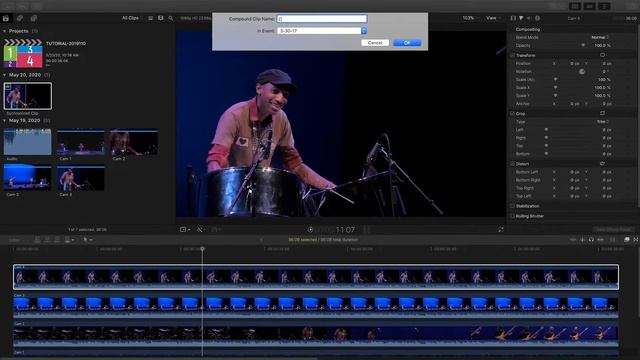Open the Select tool menu in timeline

[87, 240]
